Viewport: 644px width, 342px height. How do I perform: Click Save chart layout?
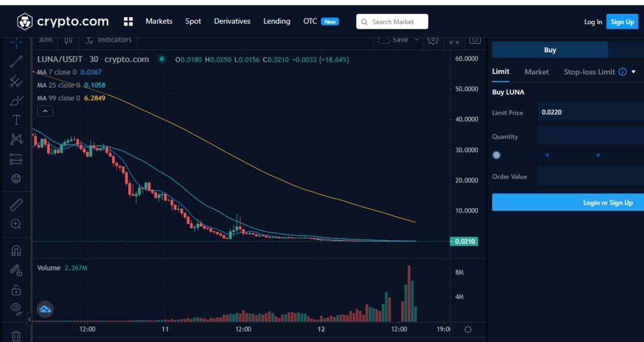coord(393,40)
